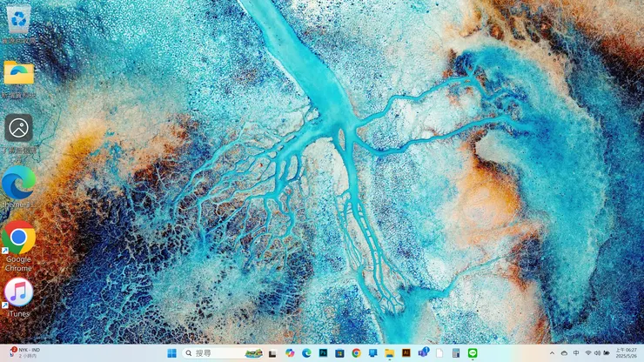The width and height of the screenshot is (644, 362).
Task: Switch the input method indicator
Action: 576,353
